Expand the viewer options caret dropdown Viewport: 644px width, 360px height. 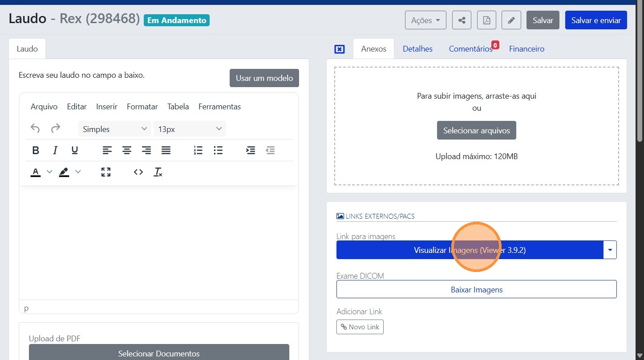(610, 250)
